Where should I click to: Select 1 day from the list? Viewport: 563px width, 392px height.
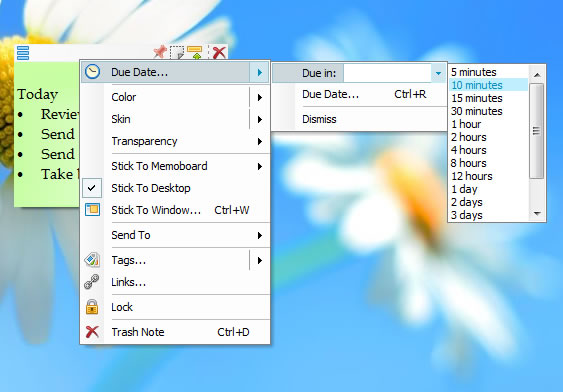click(x=489, y=189)
